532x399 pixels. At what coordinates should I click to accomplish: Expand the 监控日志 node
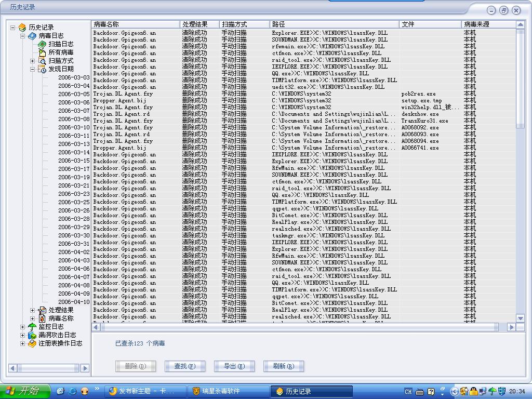pos(22,327)
